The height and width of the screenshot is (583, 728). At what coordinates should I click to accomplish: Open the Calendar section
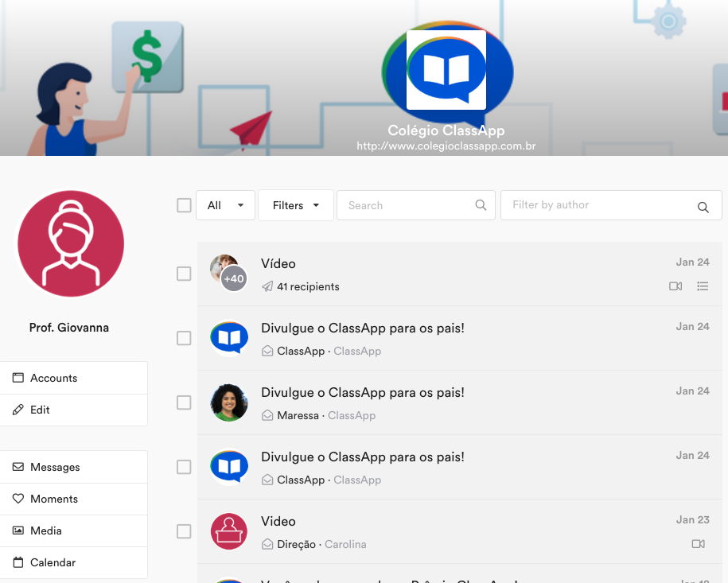(x=74, y=562)
